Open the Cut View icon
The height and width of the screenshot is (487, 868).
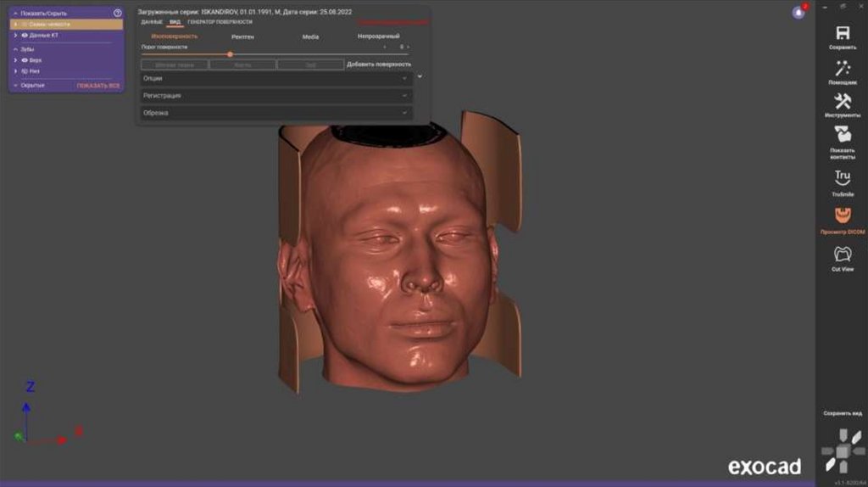(843, 254)
